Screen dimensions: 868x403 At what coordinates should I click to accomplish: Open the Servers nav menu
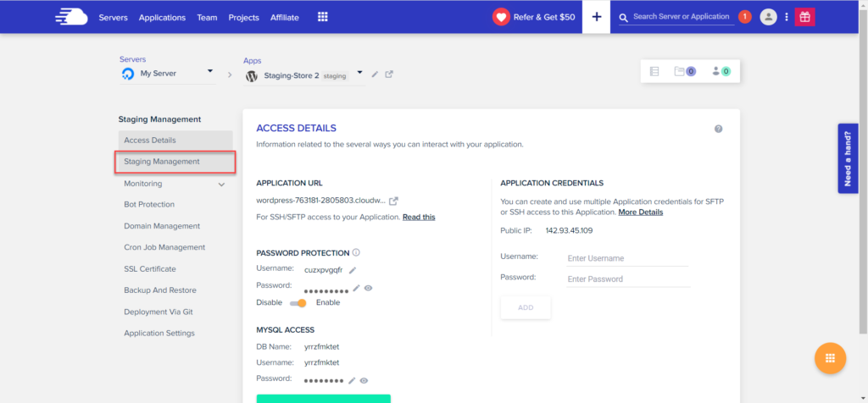click(113, 18)
